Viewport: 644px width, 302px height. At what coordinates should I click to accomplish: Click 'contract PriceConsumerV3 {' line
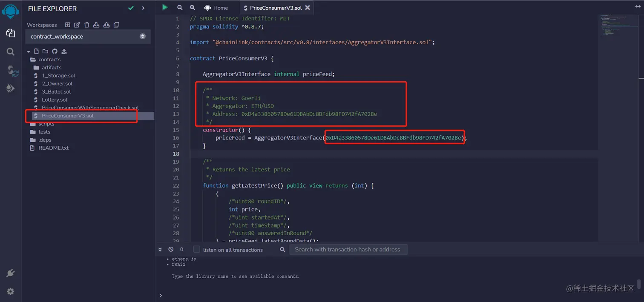pyautogui.click(x=232, y=58)
